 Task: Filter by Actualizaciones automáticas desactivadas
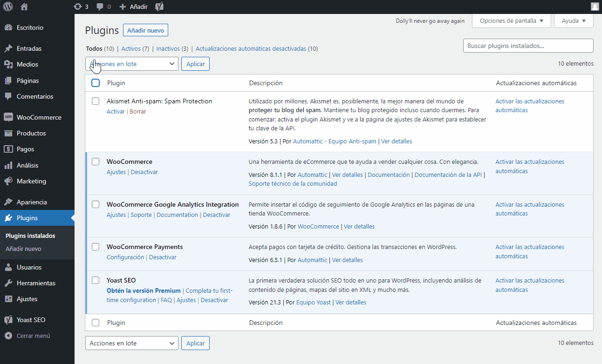point(257,48)
